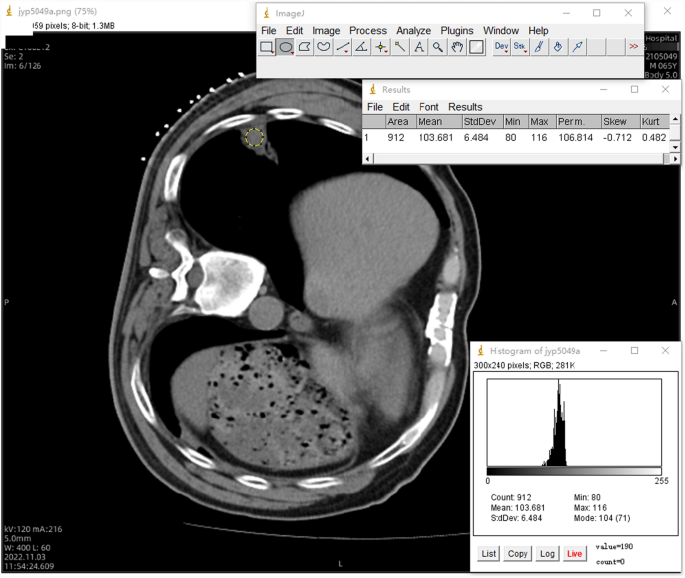Screen dimensions: 685x578
Task: Select the Arrow tool
Action: pos(577,47)
